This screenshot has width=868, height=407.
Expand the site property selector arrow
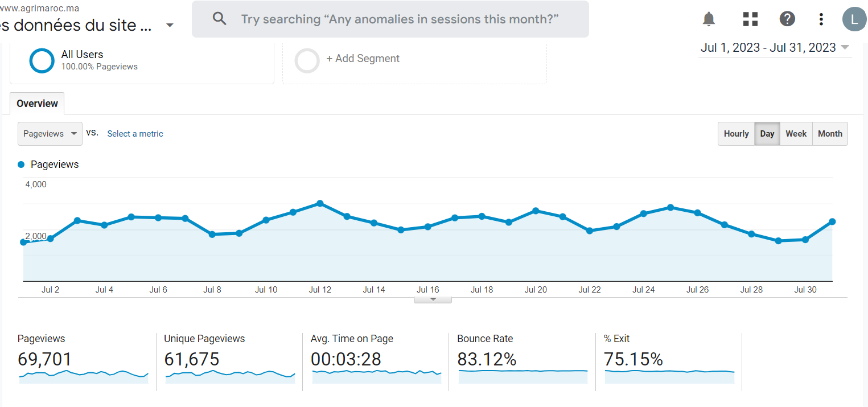coord(170,26)
